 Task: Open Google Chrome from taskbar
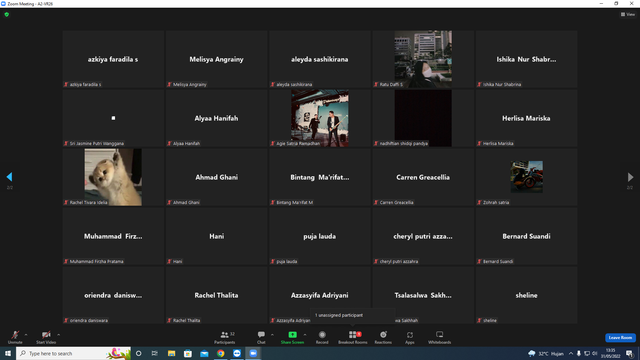click(x=220, y=353)
